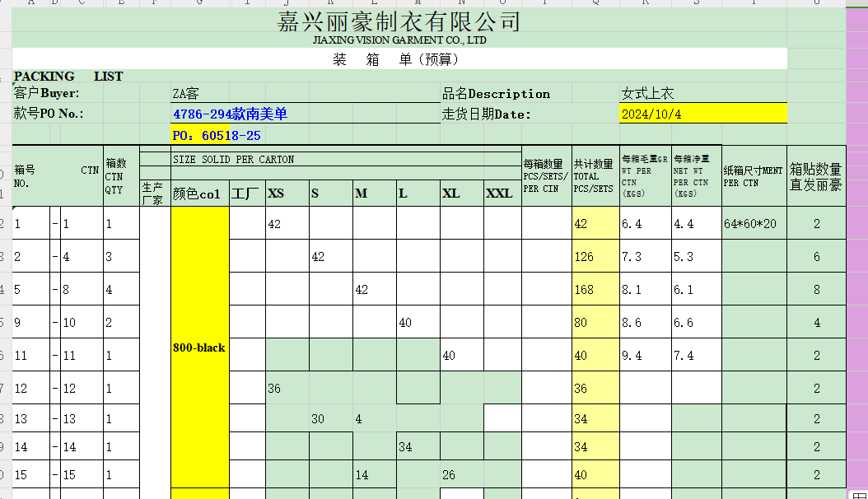Select the 箱贴数量直发丽豪 column header
868x499 pixels.
(x=815, y=175)
